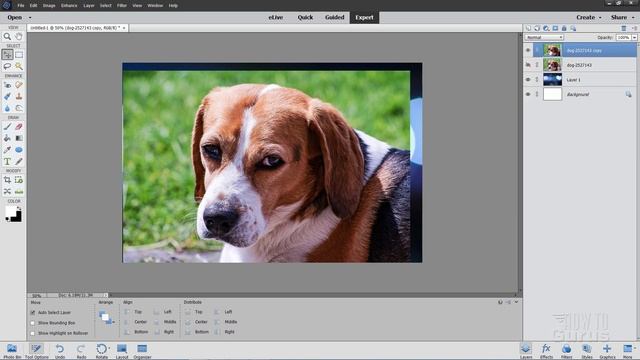Screen dimensions: 640x360
Task: Delete layer with trash icon
Action: point(624,28)
